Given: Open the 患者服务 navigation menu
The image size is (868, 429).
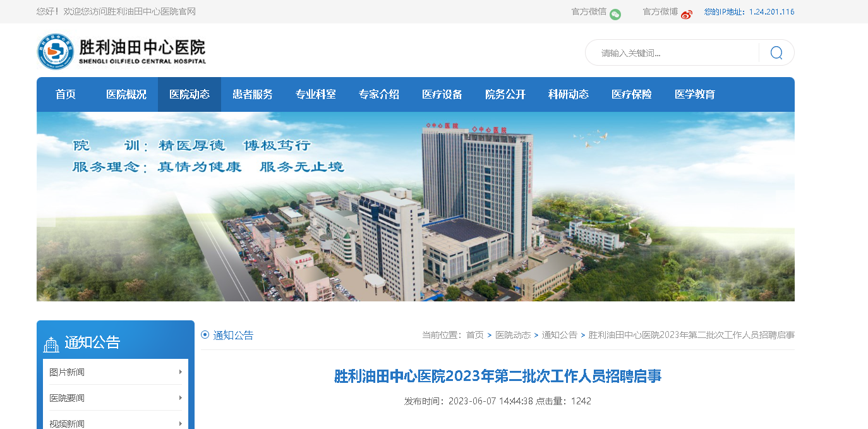Looking at the screenshot, I should point(253,95).
